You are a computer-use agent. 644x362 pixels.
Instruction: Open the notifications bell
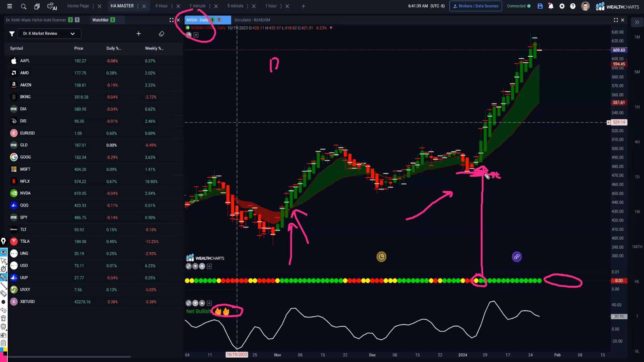point(551,6)
